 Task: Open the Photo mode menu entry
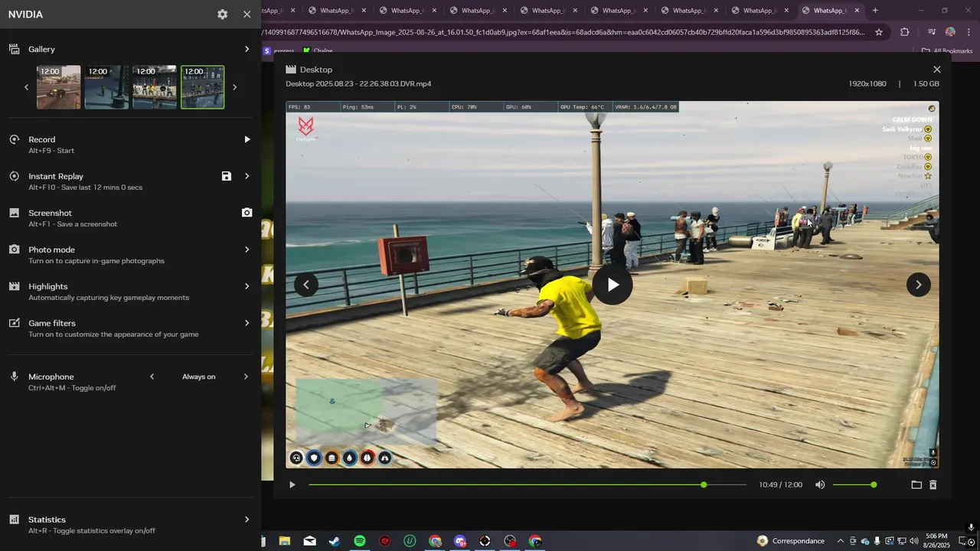130,255
